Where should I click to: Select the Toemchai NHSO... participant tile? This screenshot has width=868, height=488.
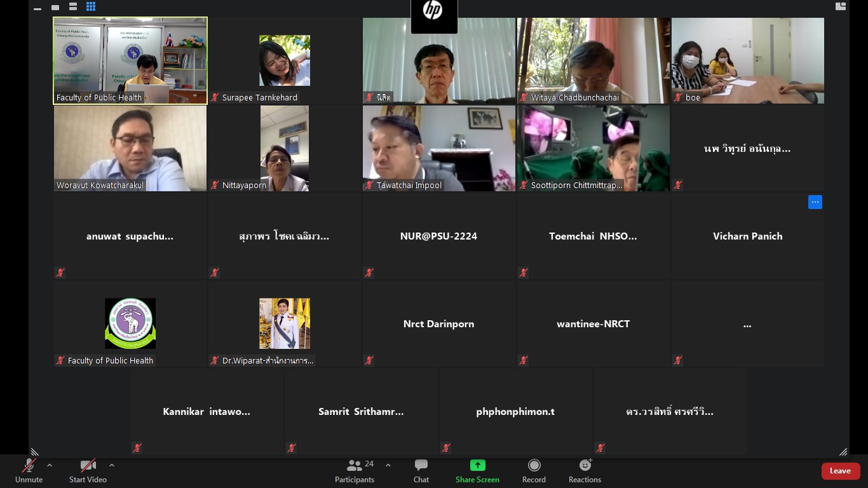coord(593,236)
